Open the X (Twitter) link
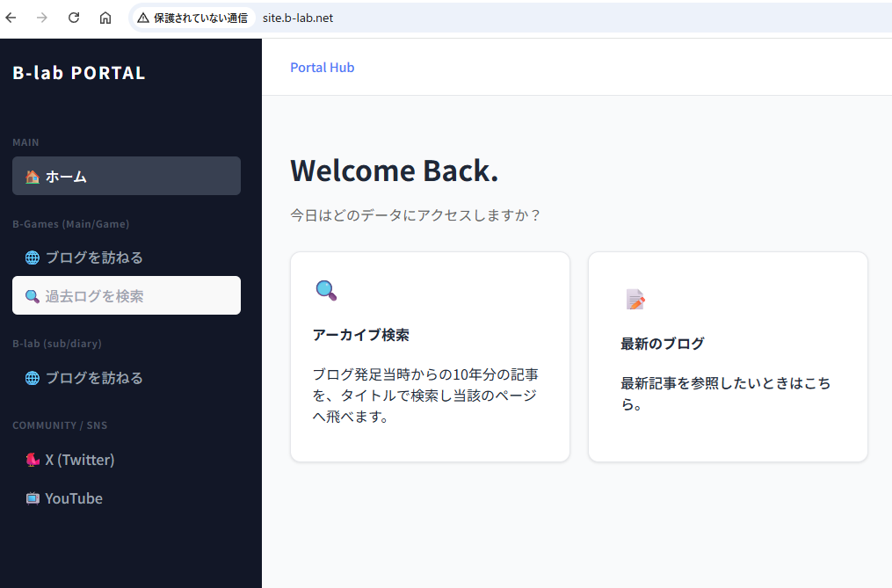Screen dimensions: 892x588 (80, 460)
